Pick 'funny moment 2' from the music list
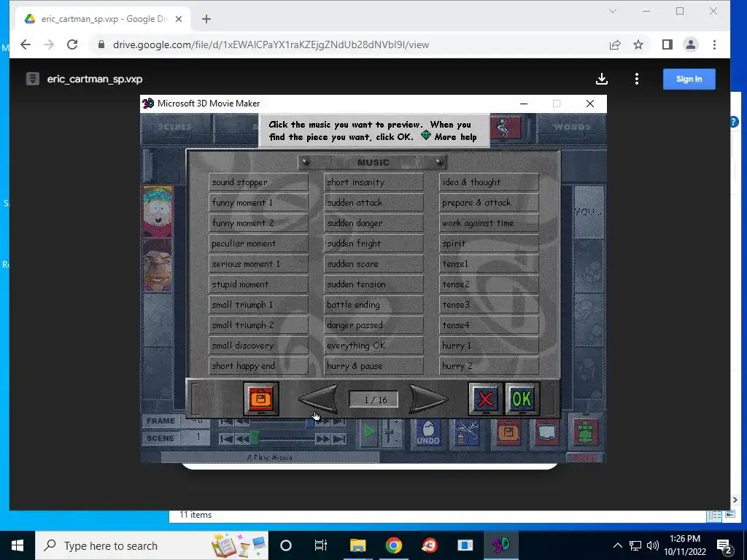Image resolution: width=747 pixels, height=560 pixels. (x=258, y=223)
